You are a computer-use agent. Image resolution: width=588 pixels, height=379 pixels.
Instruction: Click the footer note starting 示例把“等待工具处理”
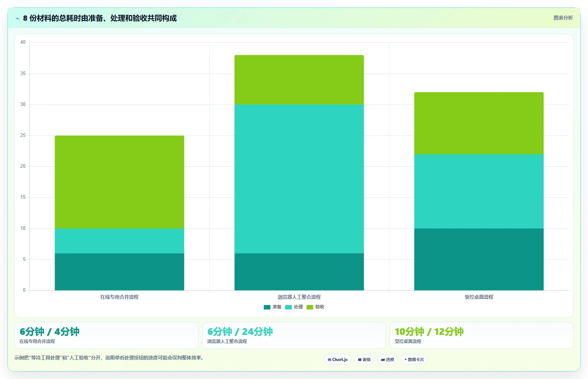click(110, 358)
